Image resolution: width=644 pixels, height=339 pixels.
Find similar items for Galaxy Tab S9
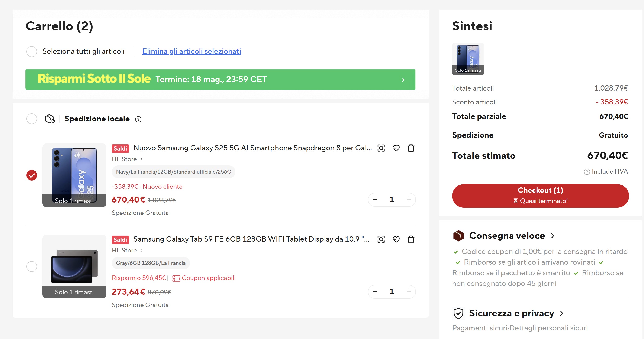click(x=381, y=239)
